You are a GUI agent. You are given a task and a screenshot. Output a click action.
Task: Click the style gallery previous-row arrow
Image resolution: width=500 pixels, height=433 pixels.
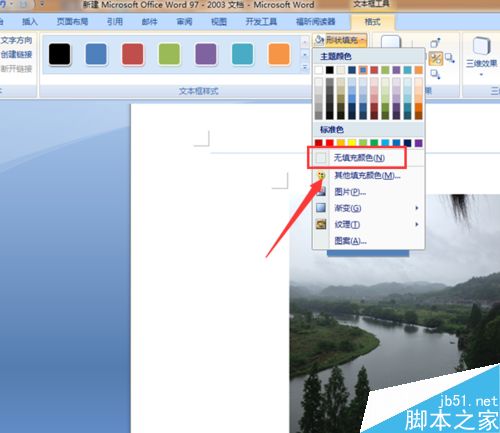[304, 42]
